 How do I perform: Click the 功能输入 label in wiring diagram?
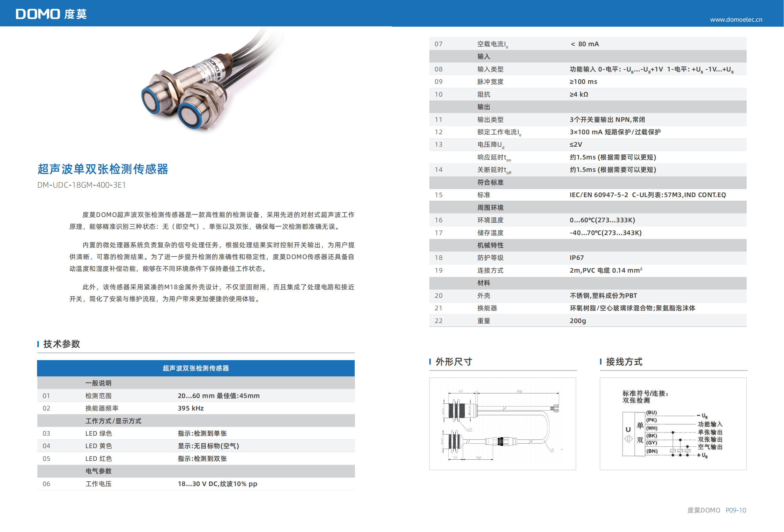pyautogui.click(x=710, y=424)
